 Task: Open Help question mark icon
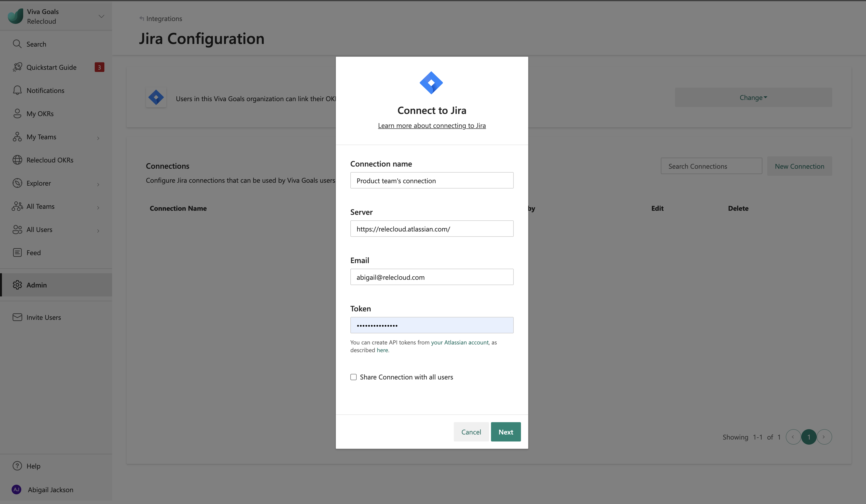(17, 466)
